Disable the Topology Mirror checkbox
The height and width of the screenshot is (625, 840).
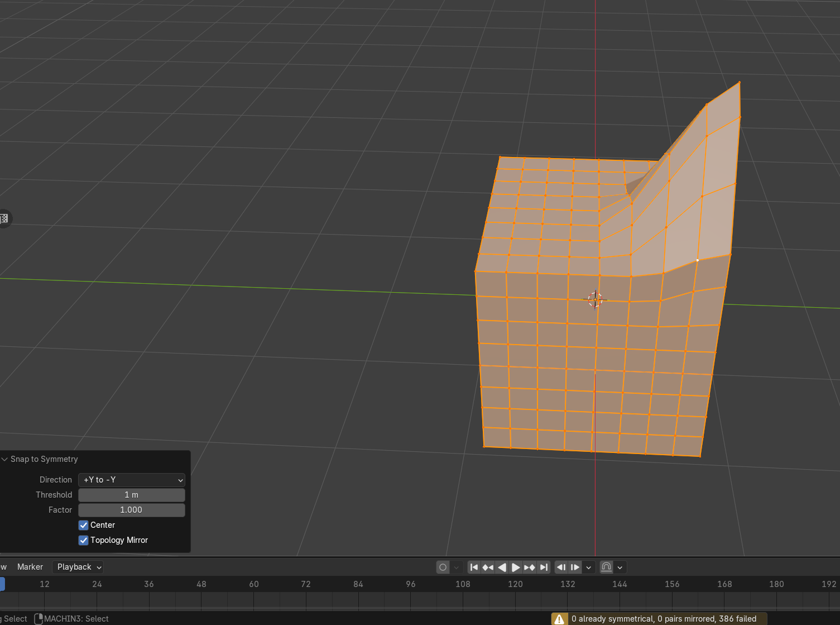click(x=84, y=540)
